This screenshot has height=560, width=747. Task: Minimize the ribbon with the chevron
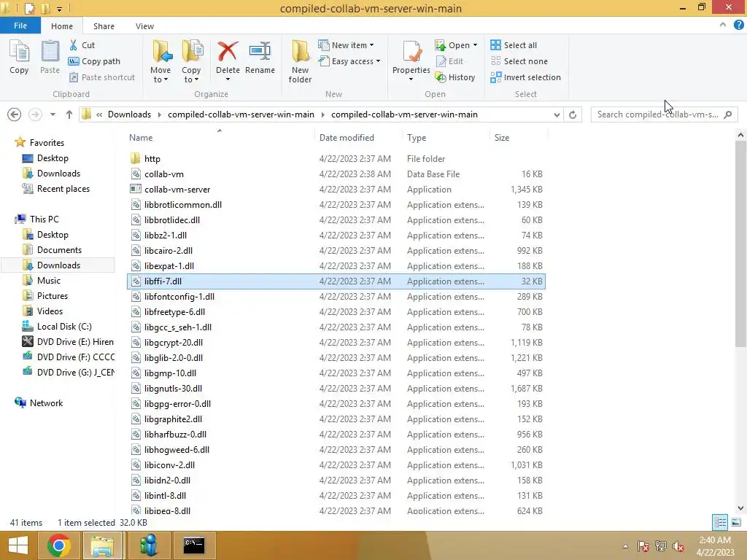(723, 26)
